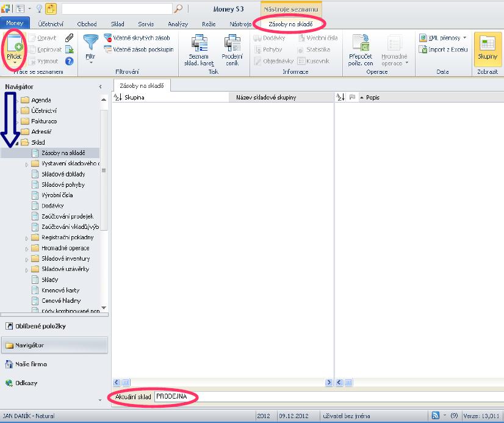Click the Dodávky button in the ribbon
Screen dimensions: 504x423
(269, 38)
